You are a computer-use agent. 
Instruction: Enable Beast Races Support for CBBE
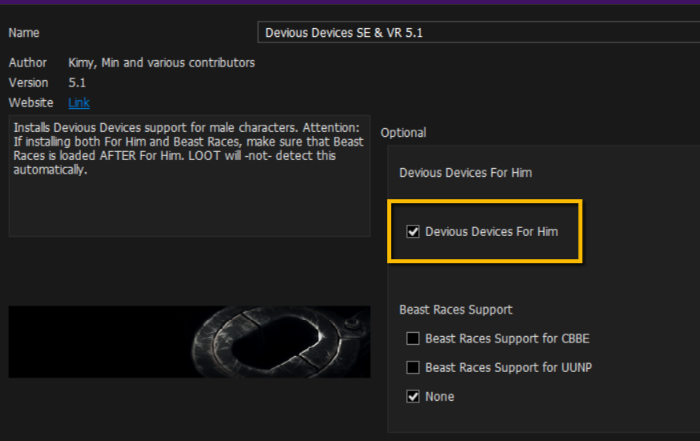click(413, 338)
